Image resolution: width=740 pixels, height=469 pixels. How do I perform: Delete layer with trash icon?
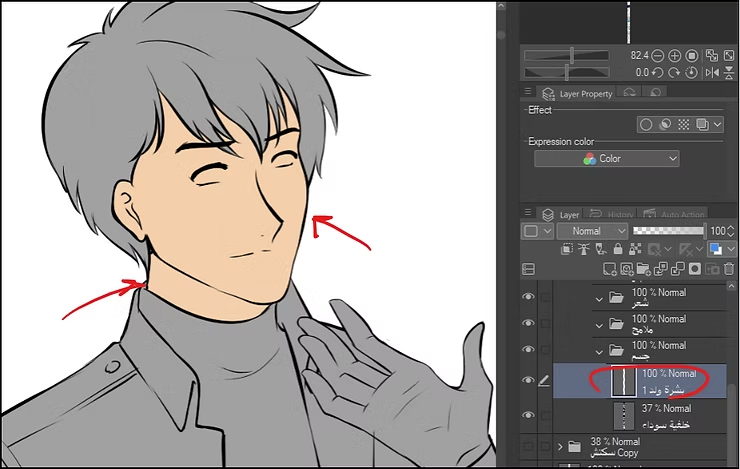click(729, 269)
